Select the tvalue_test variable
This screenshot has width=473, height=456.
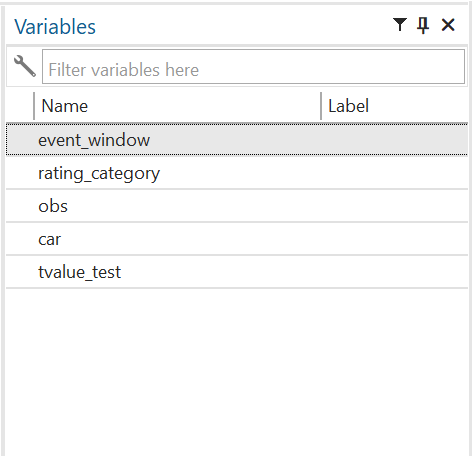click(x=79, y=272)
